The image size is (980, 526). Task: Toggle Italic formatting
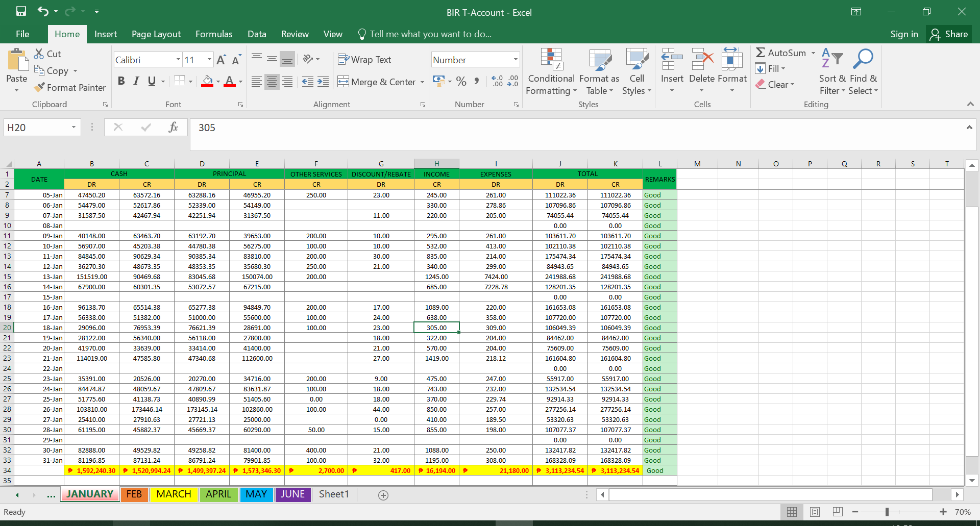point(136,81)
